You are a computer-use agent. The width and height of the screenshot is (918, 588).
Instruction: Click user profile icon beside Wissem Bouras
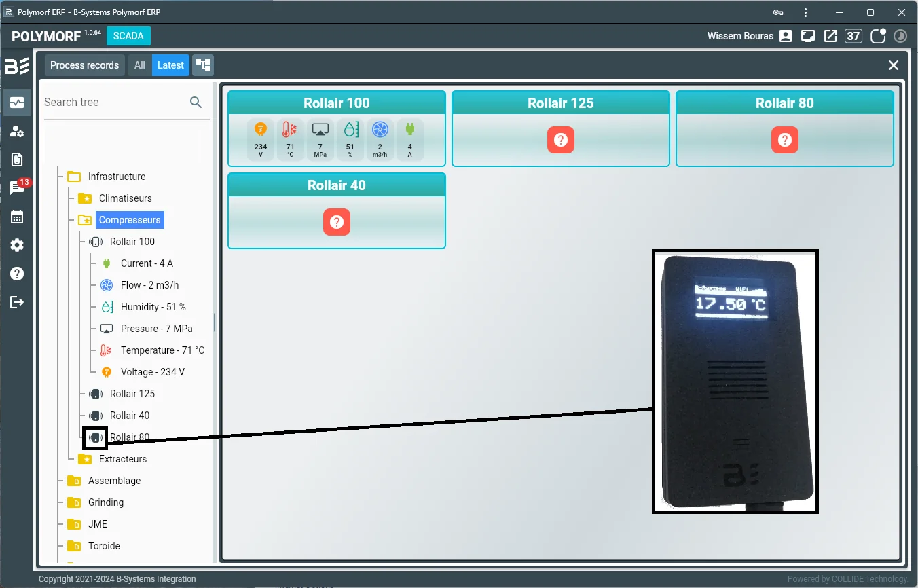(x=786, y=36)
